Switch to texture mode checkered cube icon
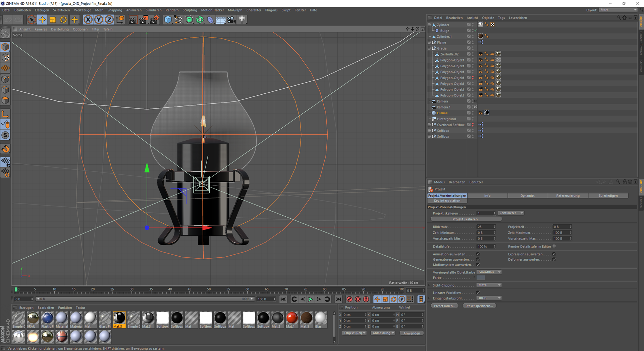This screenshot has width=644, height=351. click(x=5, y=58)
